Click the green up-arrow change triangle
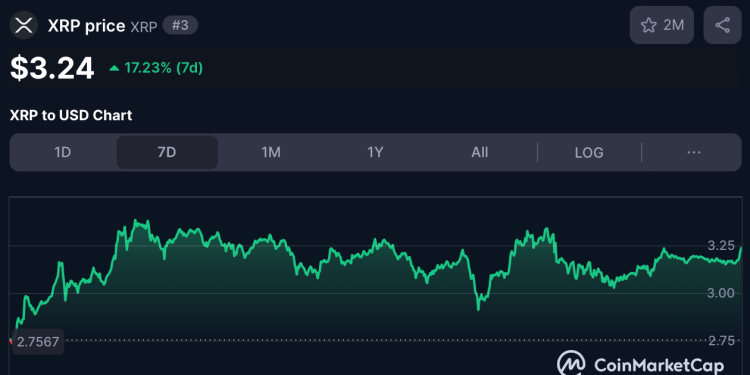This screenshot has height=375, width=750. 114,68
